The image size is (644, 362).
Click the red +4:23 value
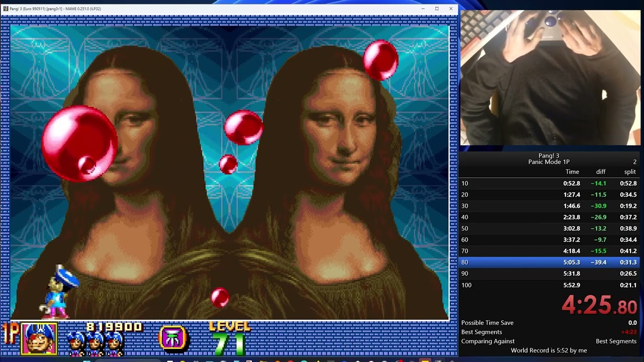click(x=629, y=332)
